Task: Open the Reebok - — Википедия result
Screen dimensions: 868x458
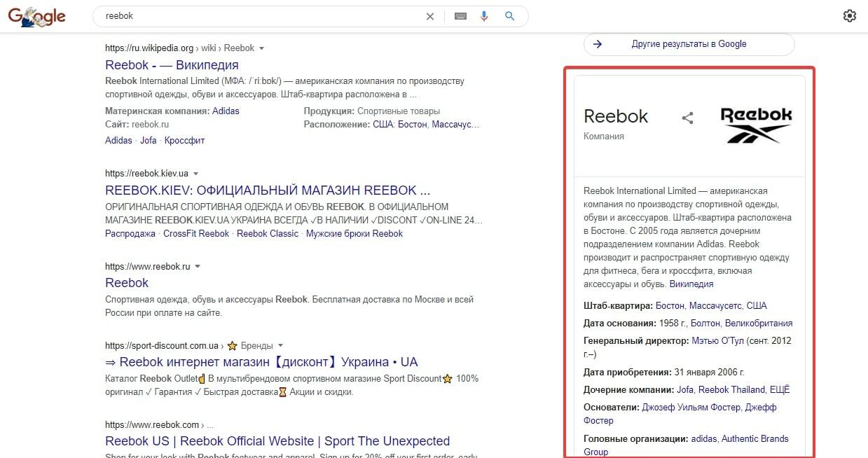Action: (172, 65)
